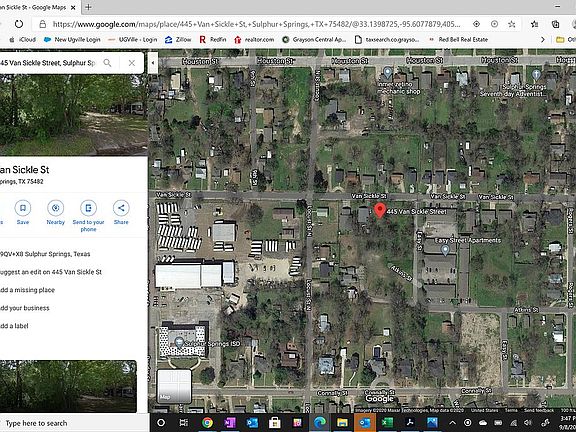Image resolution: width=576 pixels, height=432 pixels.
Task: Click Send feedback at the map bottom
Action: [x=539, y=410]
